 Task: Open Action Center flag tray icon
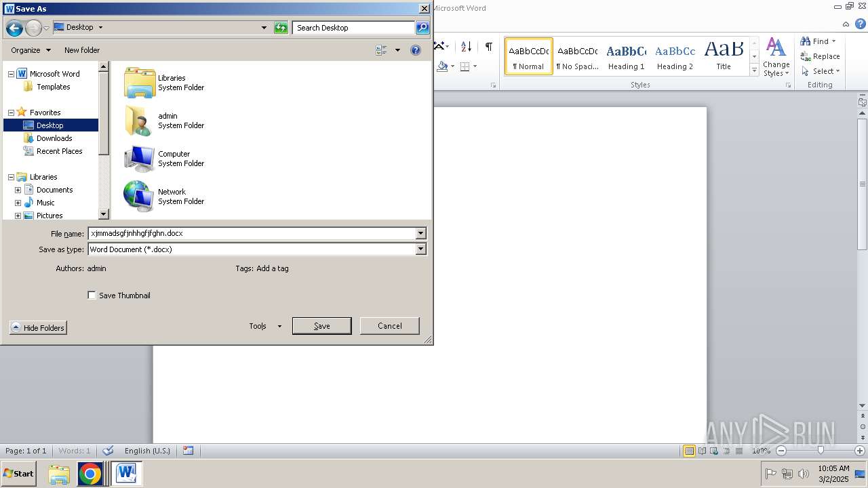(770, 474)
